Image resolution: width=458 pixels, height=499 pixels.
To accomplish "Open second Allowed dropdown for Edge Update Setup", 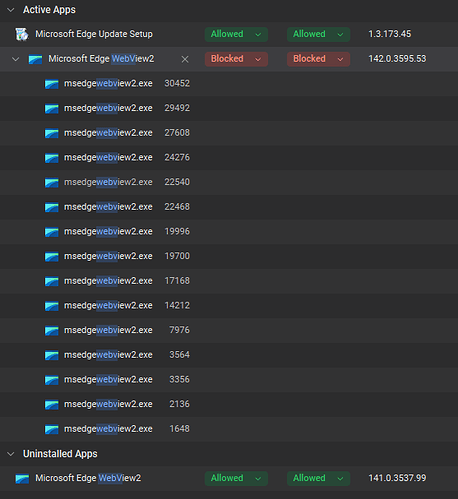I will pyautogui.click(x=319, y=34).
